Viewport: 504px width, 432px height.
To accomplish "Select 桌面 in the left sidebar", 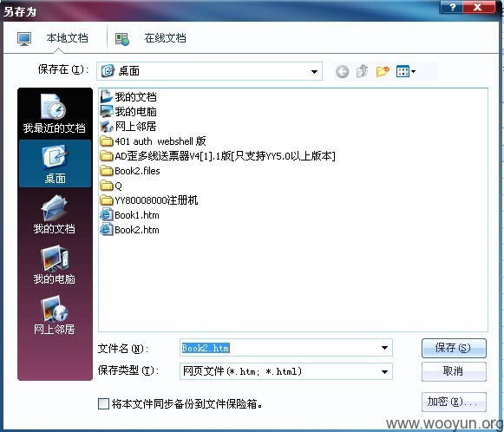I will click(x=55, y=164).
